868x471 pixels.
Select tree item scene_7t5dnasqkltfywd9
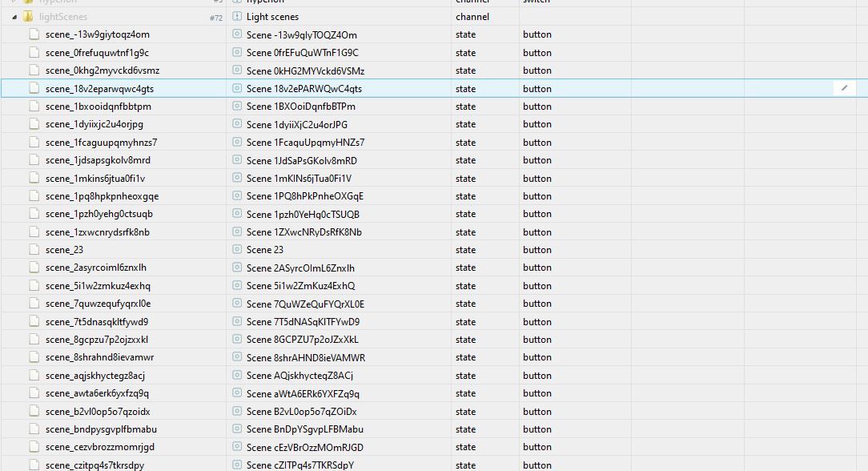coord(97,321)
